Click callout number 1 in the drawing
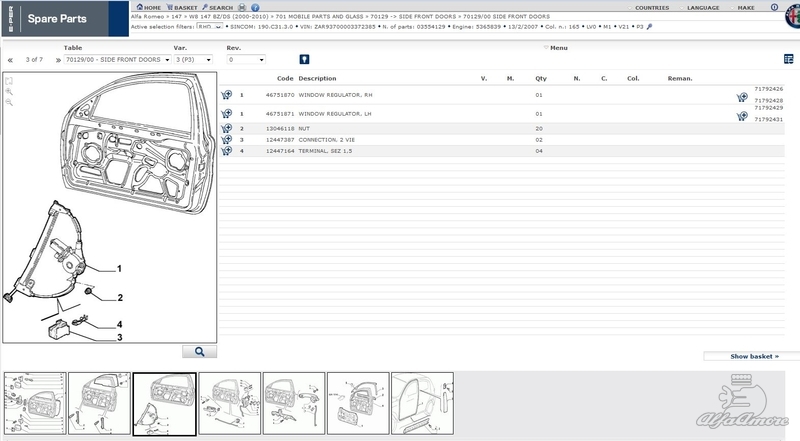This screenshot has width=800, height=441. click(119, 268)
